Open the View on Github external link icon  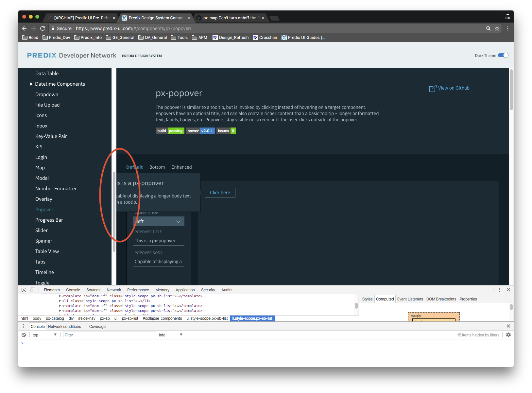point(432,88)
